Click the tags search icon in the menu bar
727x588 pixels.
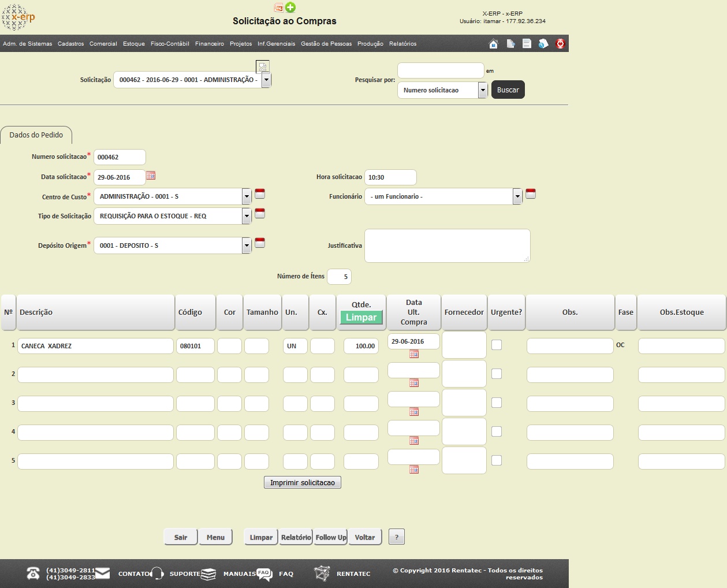pos(543,43)
